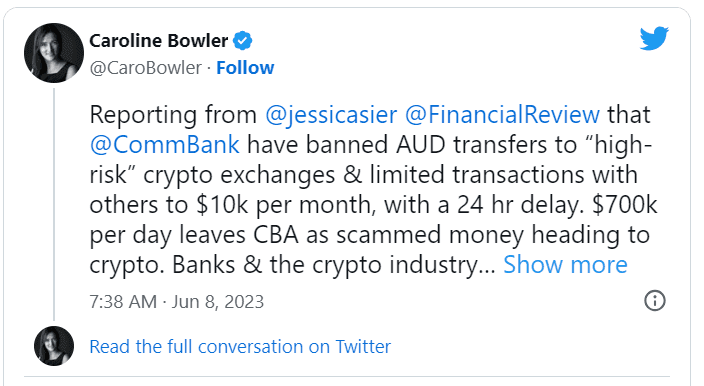Click the tweet body about banned AUD transfers
Image resolution: width=704 pixels, height=386 pixels.
coord(373,189)
